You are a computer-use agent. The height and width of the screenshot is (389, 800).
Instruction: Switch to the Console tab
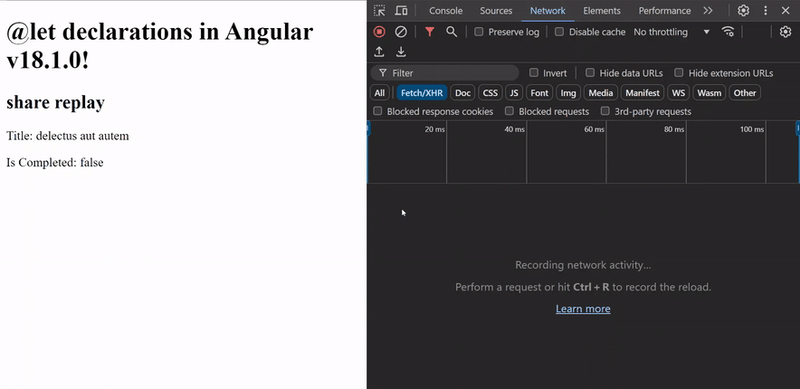[446, 11]
